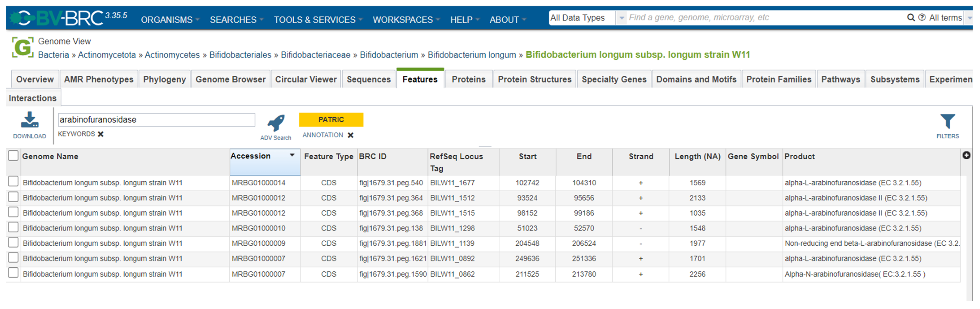The height and width of the screenshot is (309, 980).
Task: Toggle the select-all header checkbox
Action: (13, 156)
